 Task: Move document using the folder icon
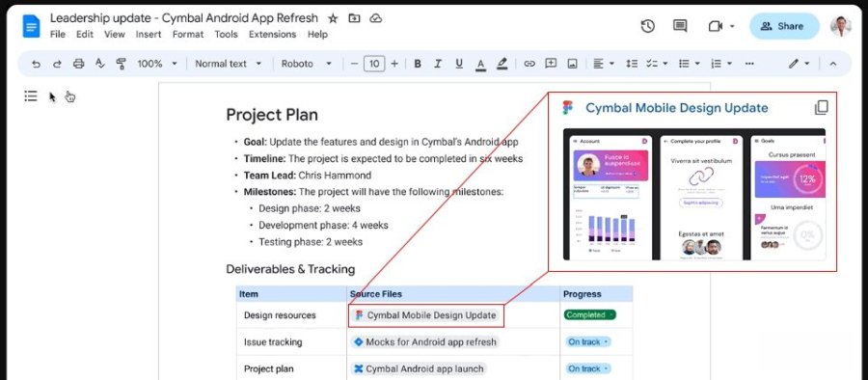point(354,18)
